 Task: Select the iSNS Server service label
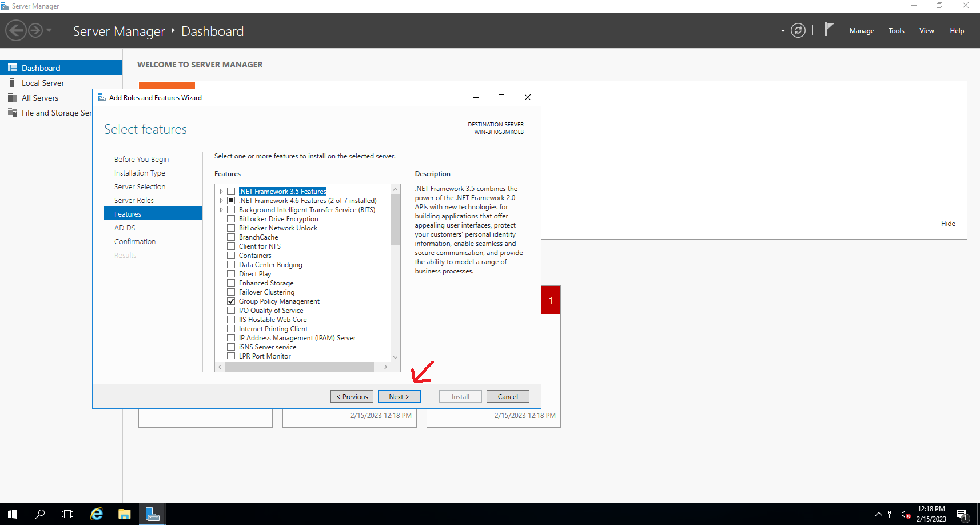pos(268,347)
